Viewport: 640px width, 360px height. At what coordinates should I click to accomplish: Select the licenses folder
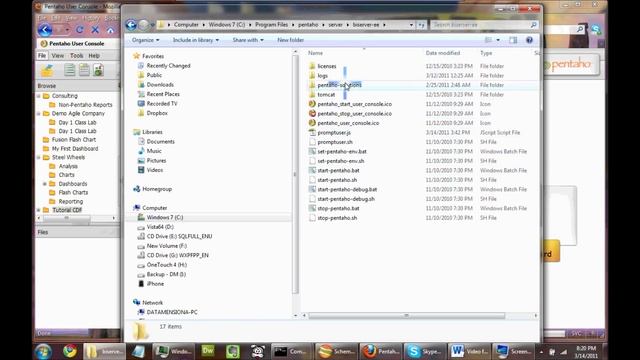(327, 66)
